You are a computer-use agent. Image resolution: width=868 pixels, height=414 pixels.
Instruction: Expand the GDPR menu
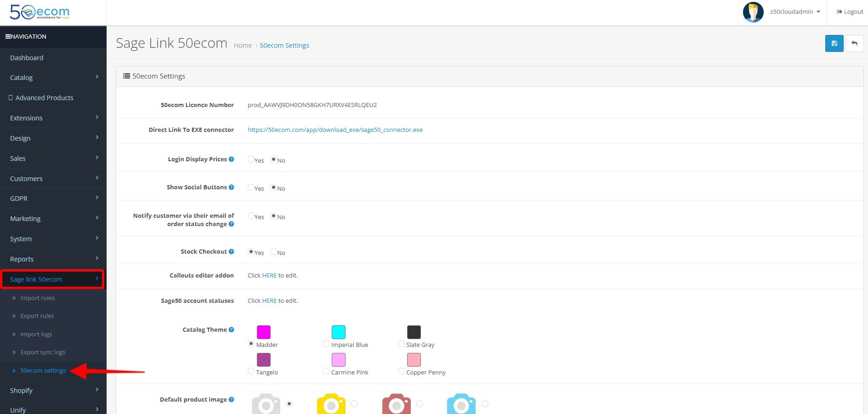[53, 198]
